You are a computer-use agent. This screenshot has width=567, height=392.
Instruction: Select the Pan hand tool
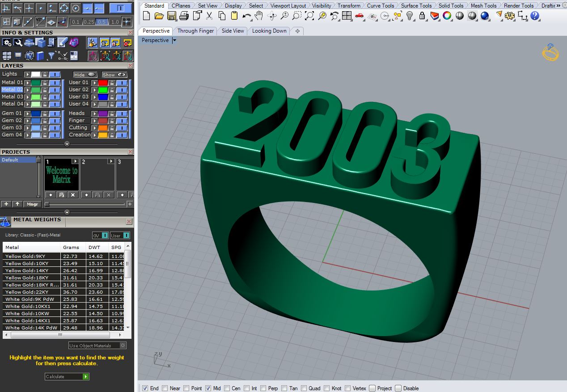(259, 16)
